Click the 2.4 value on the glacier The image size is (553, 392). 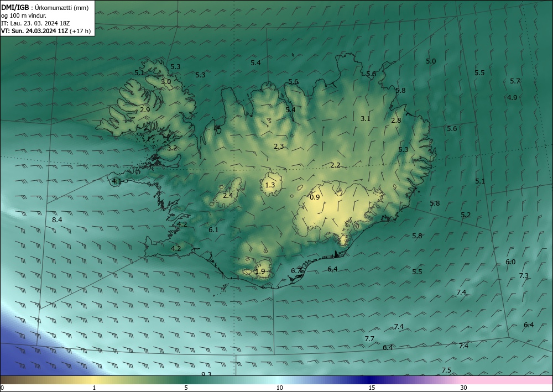(x=228, y=195)
